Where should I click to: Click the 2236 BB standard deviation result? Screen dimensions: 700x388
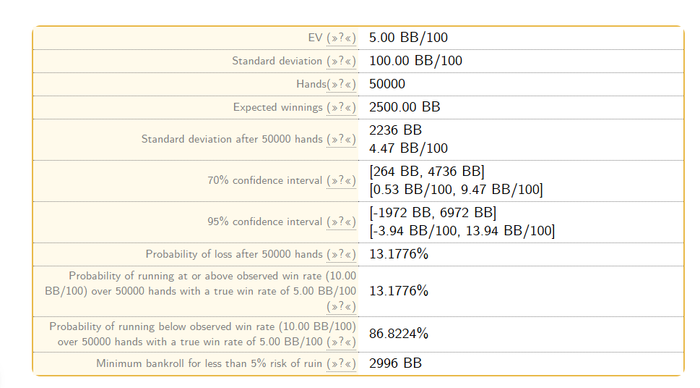coord(396,130)
